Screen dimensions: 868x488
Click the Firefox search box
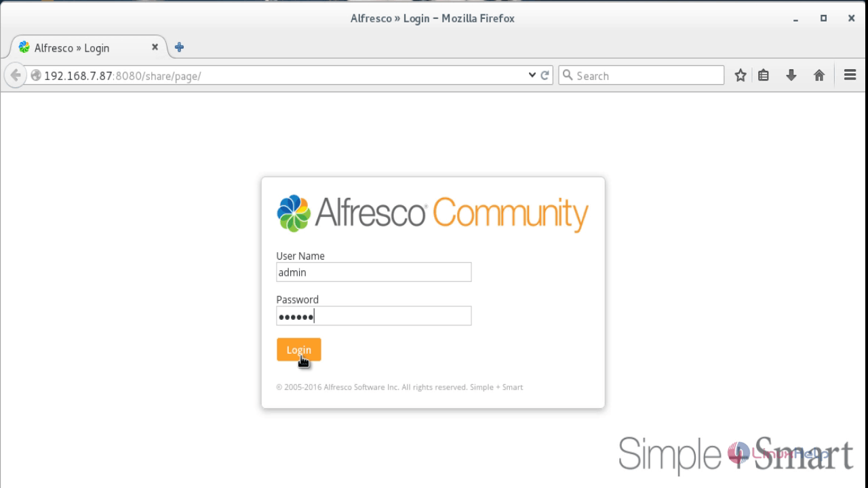click(x=642, y=75)
